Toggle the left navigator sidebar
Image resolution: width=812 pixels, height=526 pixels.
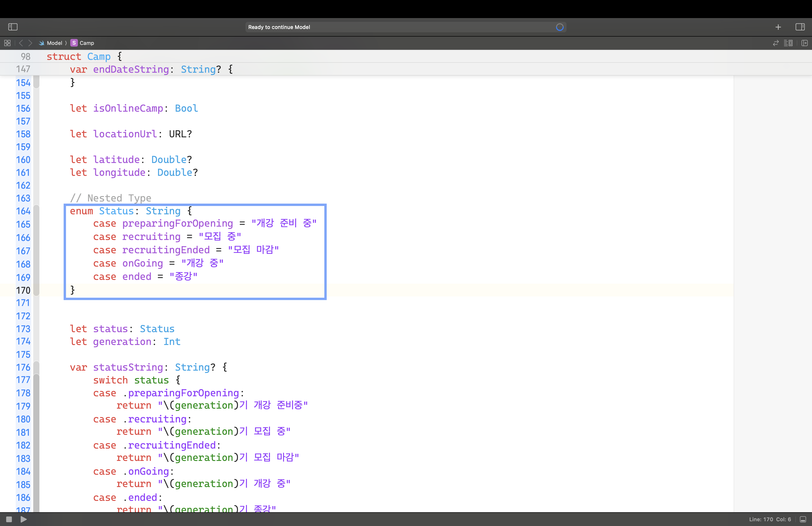(x=13, y=27)
